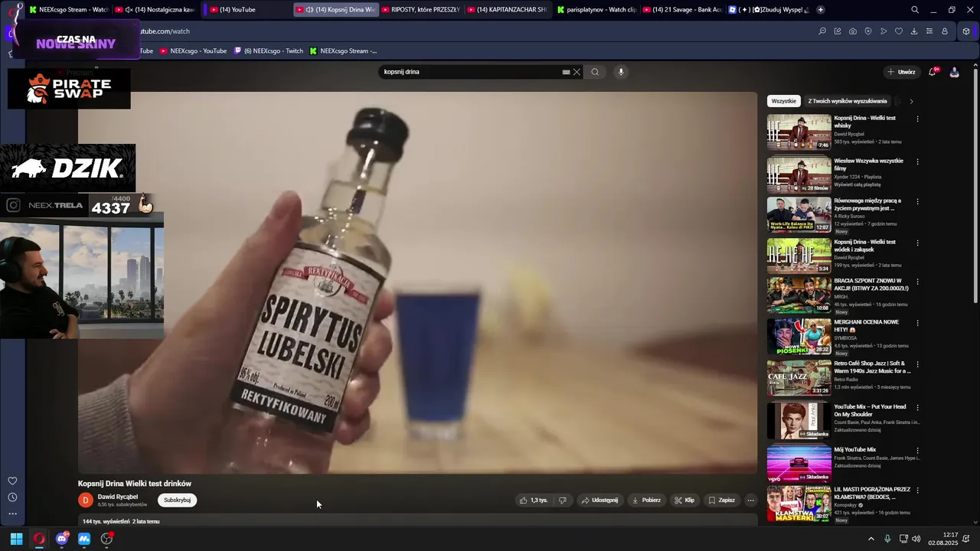Open options menu for 'BRACIA SZPONT ZNOWU' video
980x551 pixels.
(x=917, y=282)
